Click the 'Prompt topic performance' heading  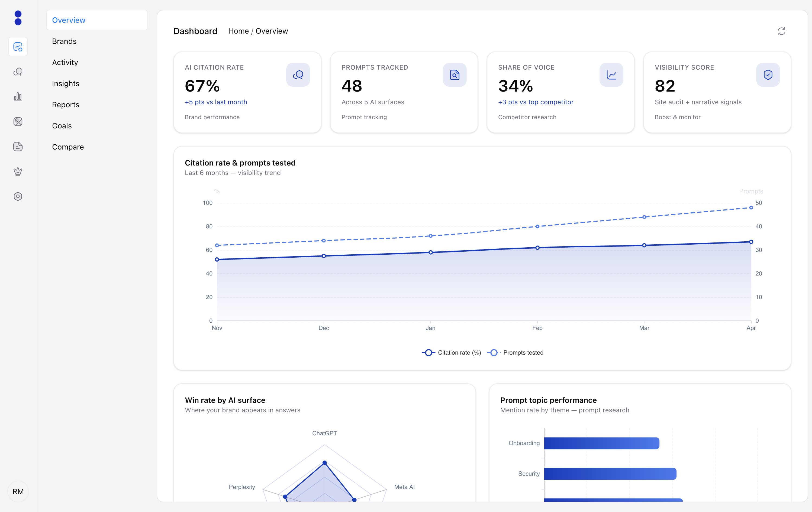point(548,400)
